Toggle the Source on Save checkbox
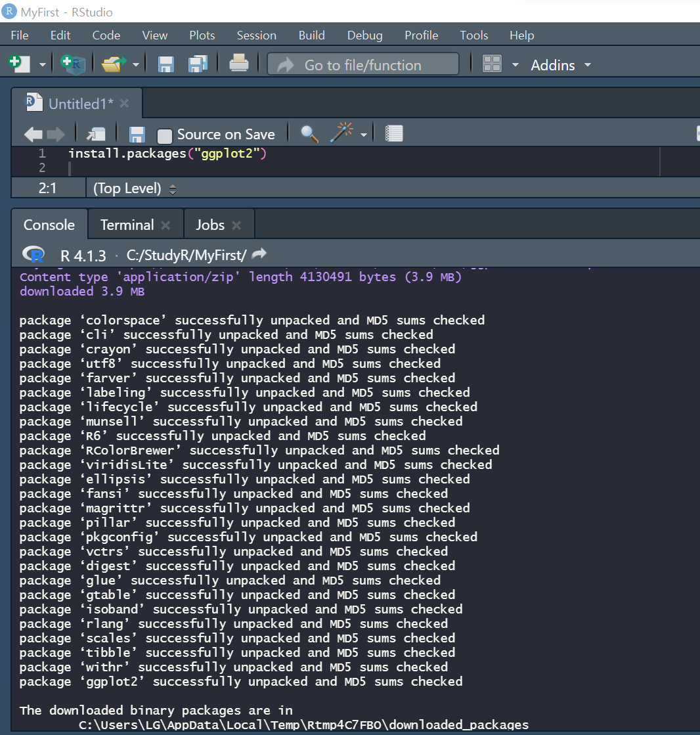700x735 pixels. [x=164, y=136]
